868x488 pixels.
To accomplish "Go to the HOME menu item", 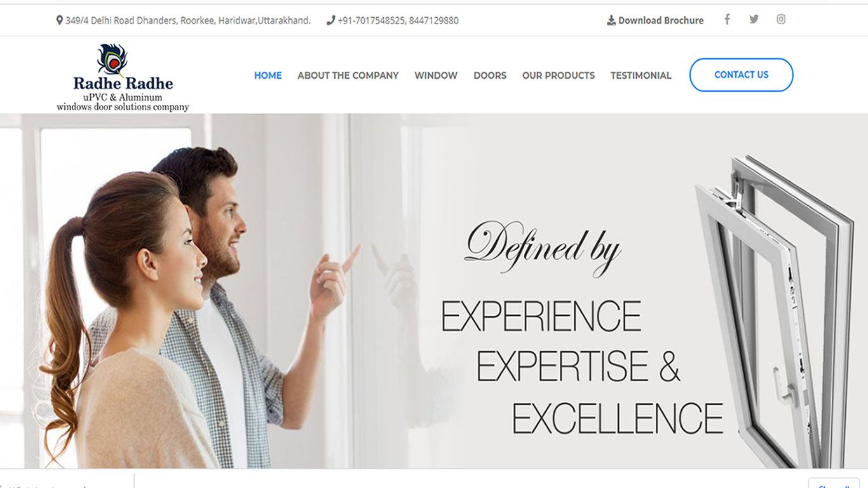I will [x=268, y=75].
